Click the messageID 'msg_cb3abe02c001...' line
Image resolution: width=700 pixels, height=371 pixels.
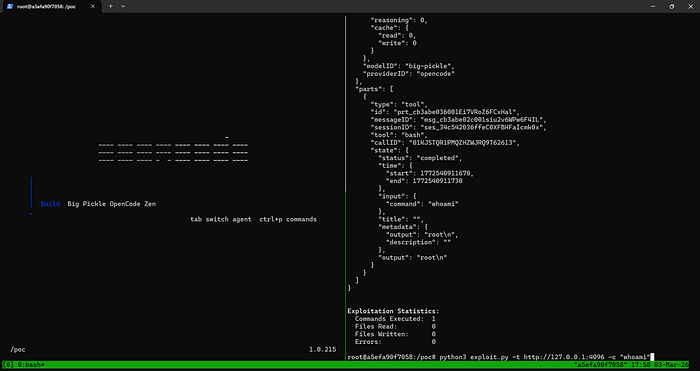click(458, 120)
